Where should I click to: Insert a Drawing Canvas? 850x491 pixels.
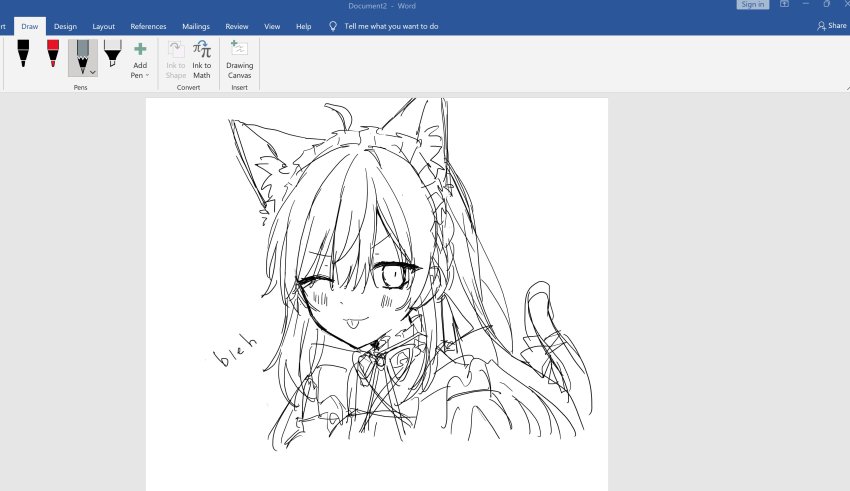pos(240,60)
